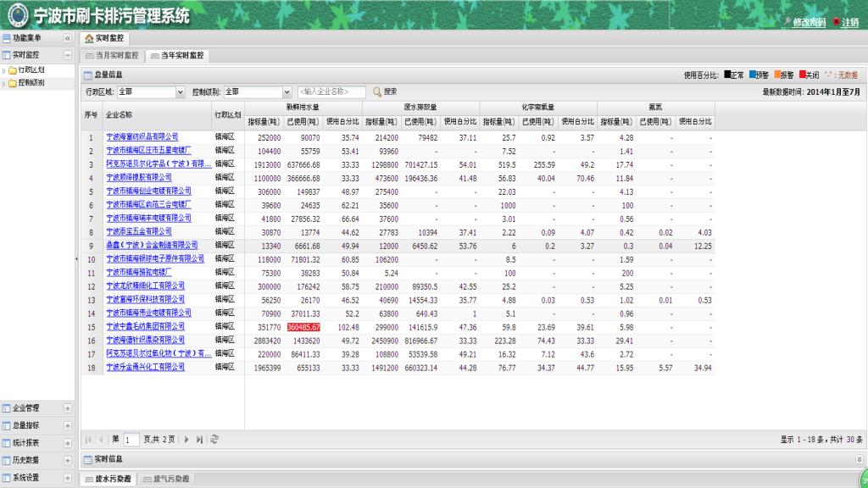Go to the previous page of the table
868x488 pixels.
click(101, 440)
